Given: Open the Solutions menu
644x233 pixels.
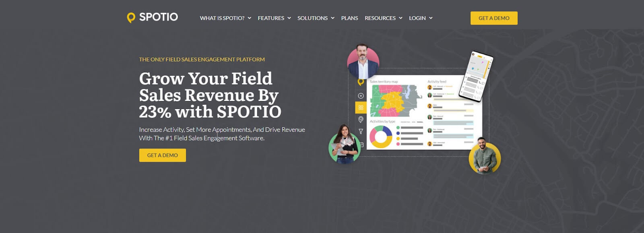Looking at the screenshot, I should tap(312, 18).
